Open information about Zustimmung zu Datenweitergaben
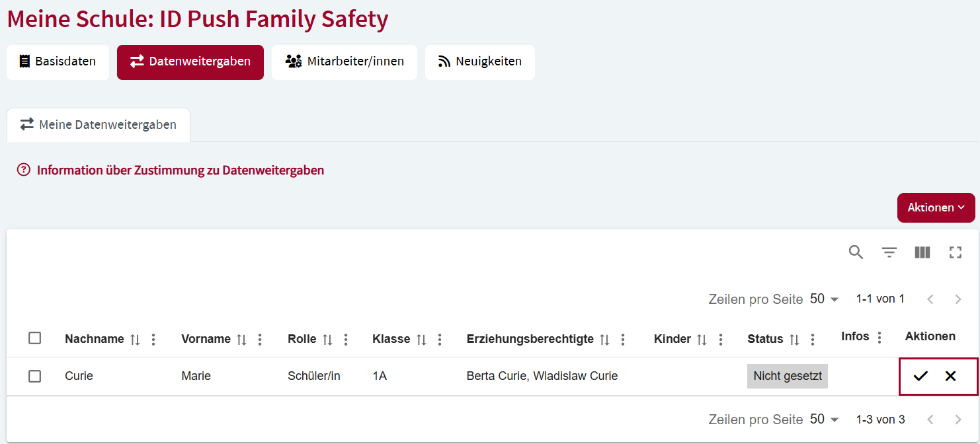The width and height of the screenshot is (980, 444). [171, 170]
